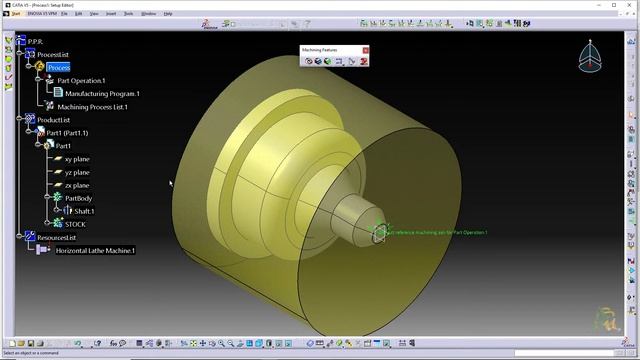Select the Pan view tool
Screen dimensions: 640x360
pos(202,344)
